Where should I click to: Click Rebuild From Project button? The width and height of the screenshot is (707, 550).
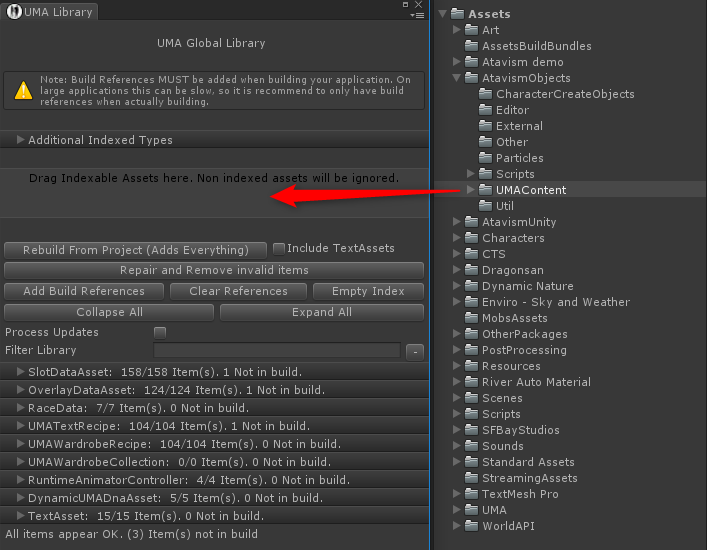pyautogui.click(x=135, y=250)
